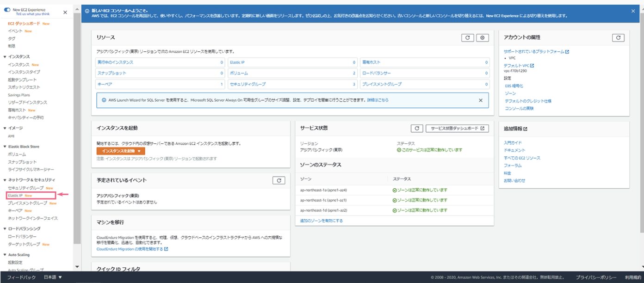The image size is (644, 283).
Task: Open リザーブドインスタンス in the sidebar
Action: coord(27,102)
